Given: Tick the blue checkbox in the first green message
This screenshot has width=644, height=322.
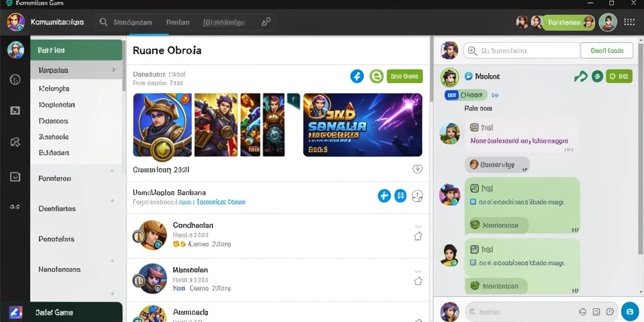Looking at the screenshot, I should coord(473,202).
